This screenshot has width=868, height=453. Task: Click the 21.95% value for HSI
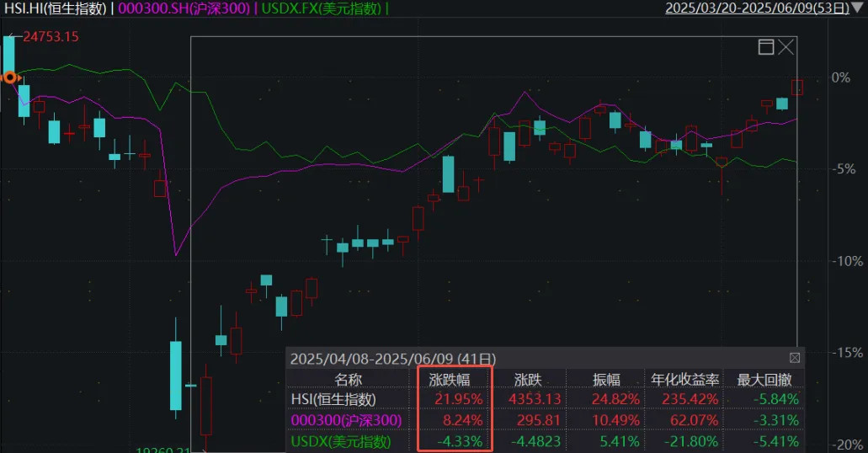pos(458,399)
